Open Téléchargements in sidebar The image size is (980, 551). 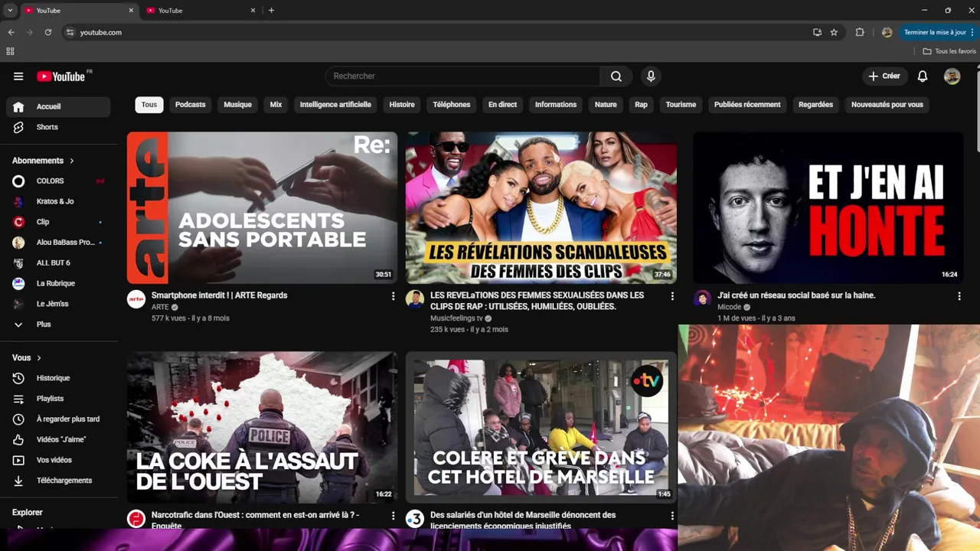58,481
